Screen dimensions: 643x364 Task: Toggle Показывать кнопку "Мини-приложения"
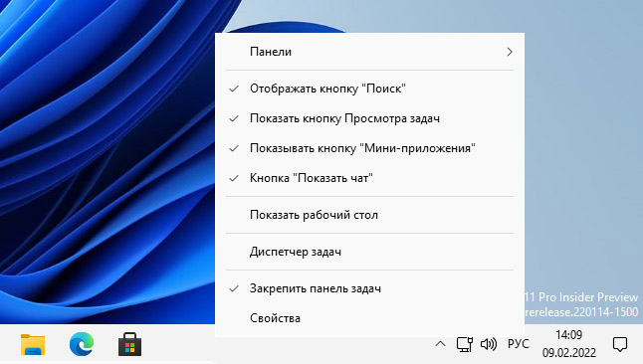point(369,148)
